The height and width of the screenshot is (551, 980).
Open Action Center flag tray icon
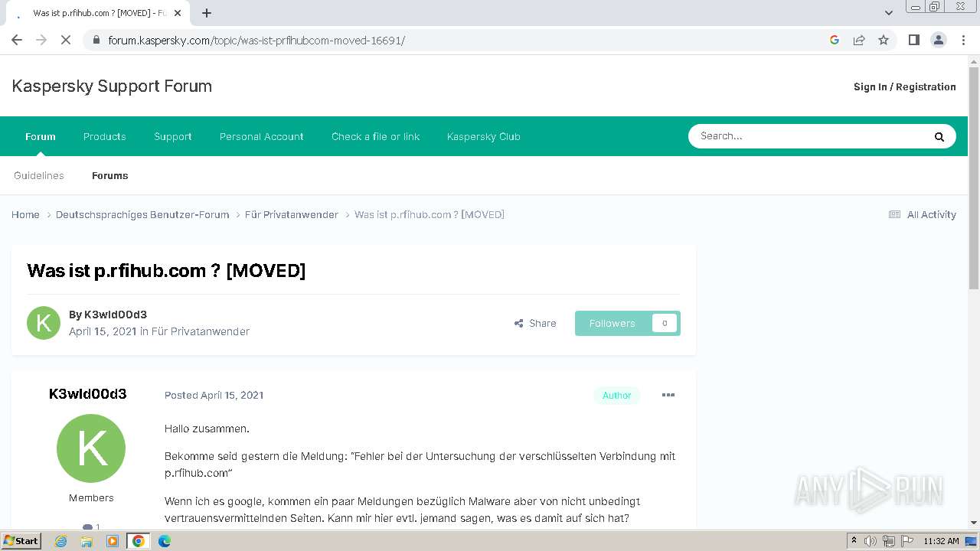pos(906,541)
